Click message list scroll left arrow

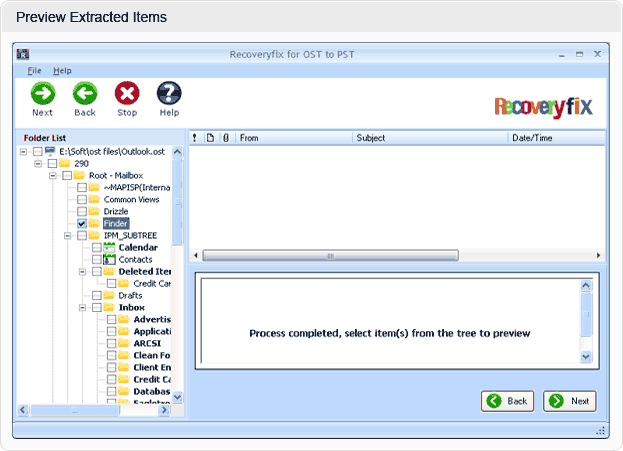tap(195, 256)
